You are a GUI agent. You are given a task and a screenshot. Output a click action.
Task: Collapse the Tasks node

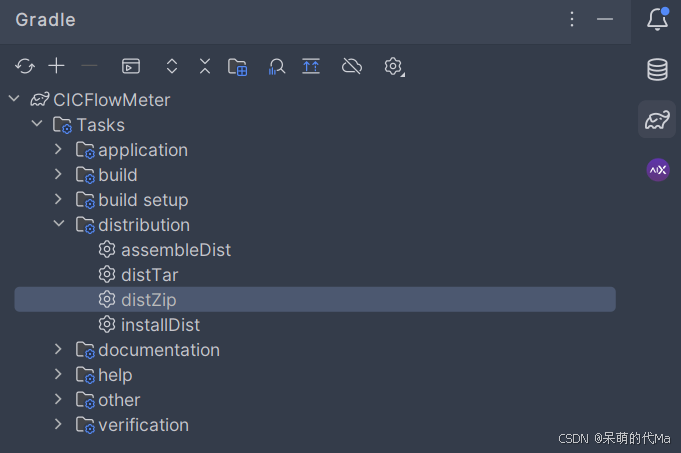tap(37, 124)
